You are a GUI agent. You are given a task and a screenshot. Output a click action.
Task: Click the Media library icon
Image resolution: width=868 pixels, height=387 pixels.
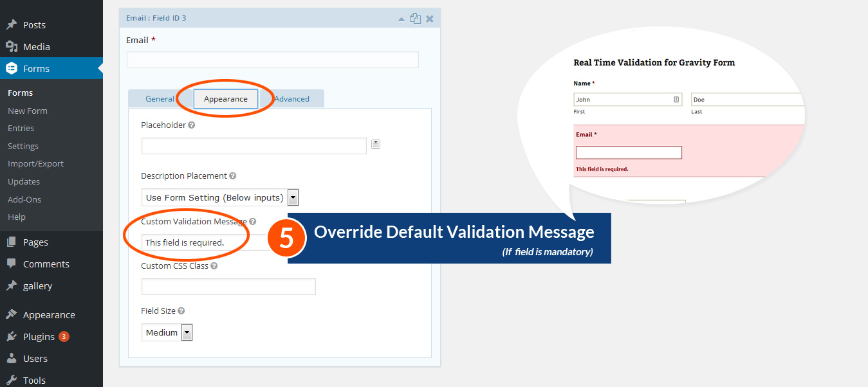point(12,47)
